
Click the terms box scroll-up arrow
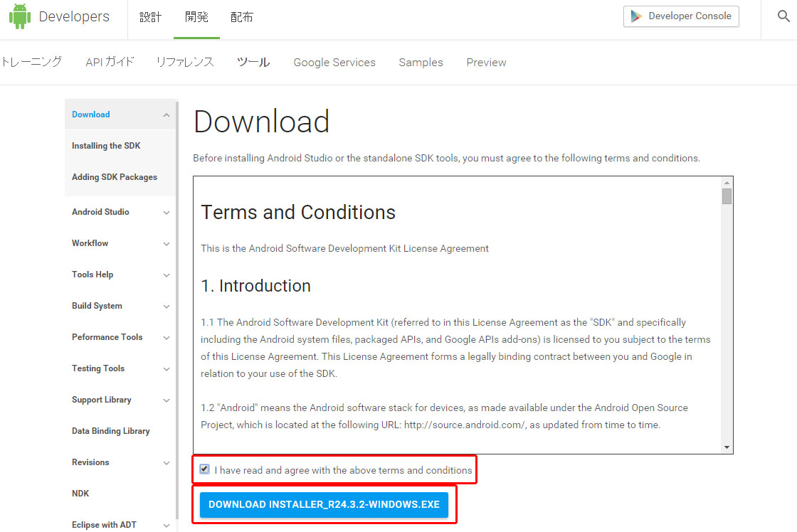(727, 182)
